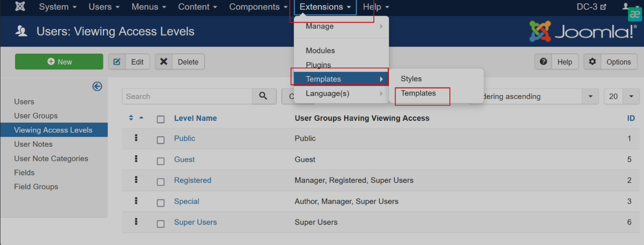Screen dimensions: 644x245
Task: Open the user account icon menu
Action: [628, 7]
